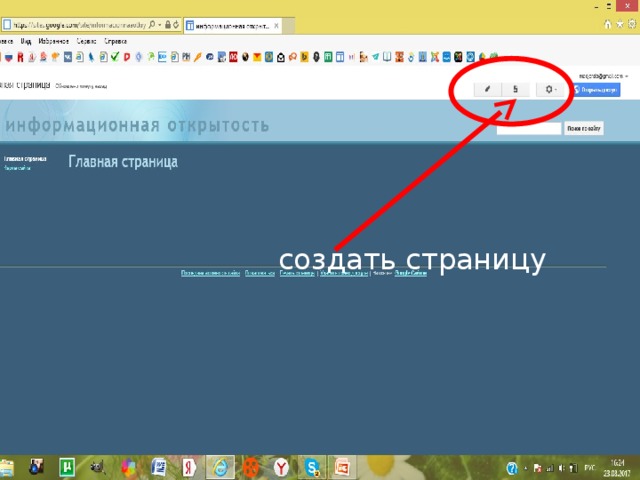Open the site map link under 'Главная страница'
640x480 pixels.
tap(18, 168)
